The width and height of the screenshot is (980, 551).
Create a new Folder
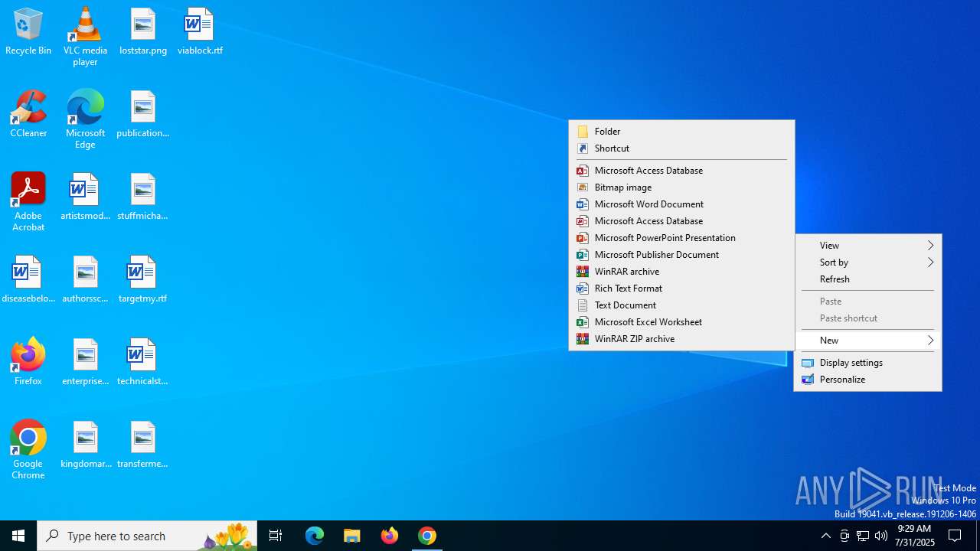point(681,132)
